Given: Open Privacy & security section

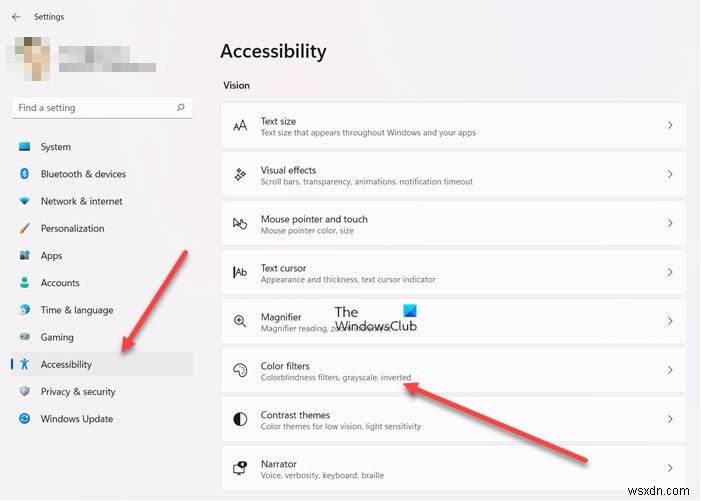Looking at the screenshot, I should pyautogui.click(x=77, y=392).
